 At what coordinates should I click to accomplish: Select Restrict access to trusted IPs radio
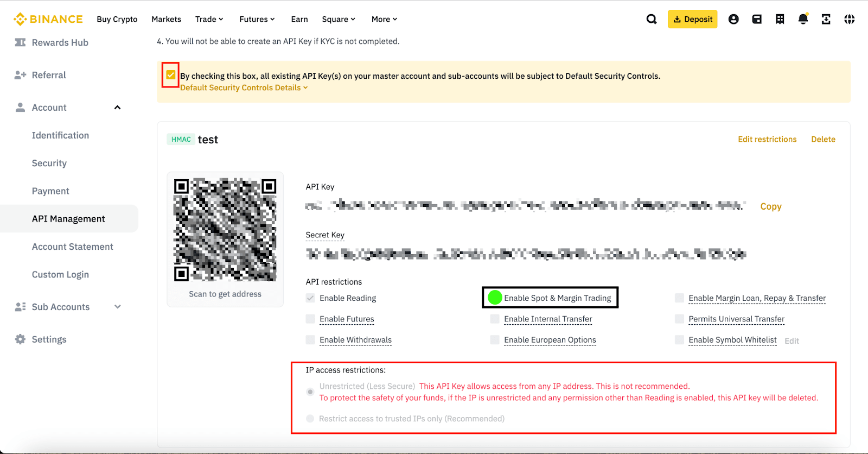click(x=310, y=419)
